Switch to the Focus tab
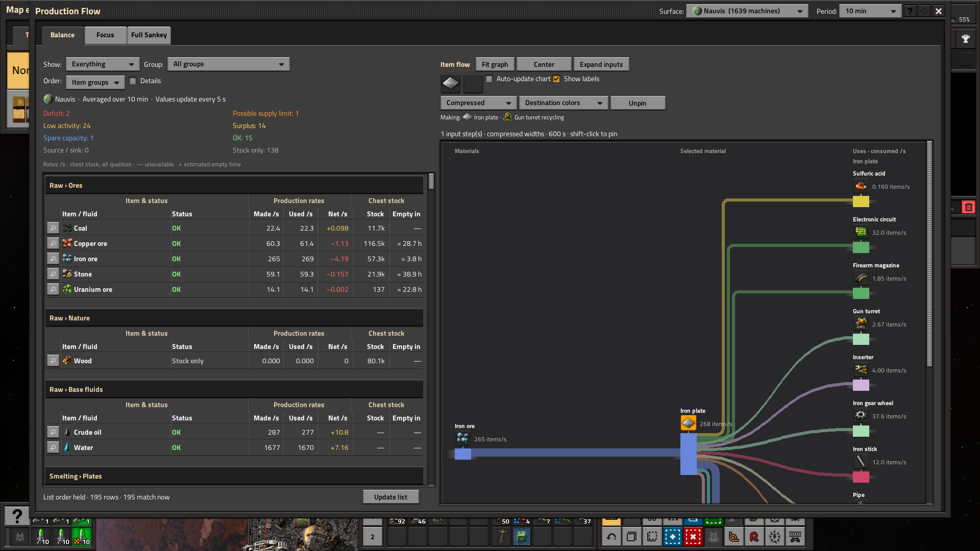The image size is (980, 551). click(105, 35)
